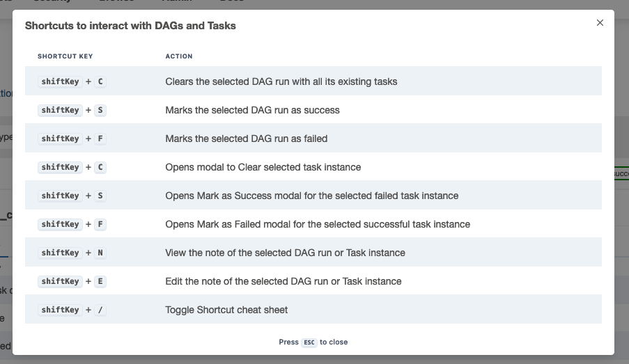Image resolution: width=629 pixels, height=364 pixels.
Task: Click the ACTION column header
Action: pyautogui.click(x=179, y=56)
